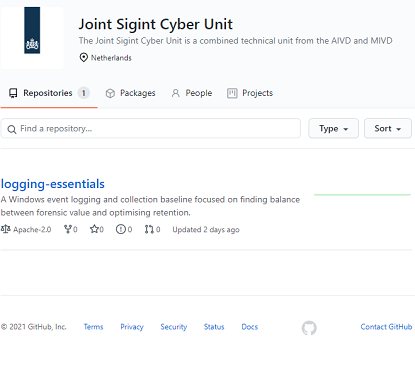Click the green activity graph line
This screenshot has width=415, height=391.
tap(362, 194)
